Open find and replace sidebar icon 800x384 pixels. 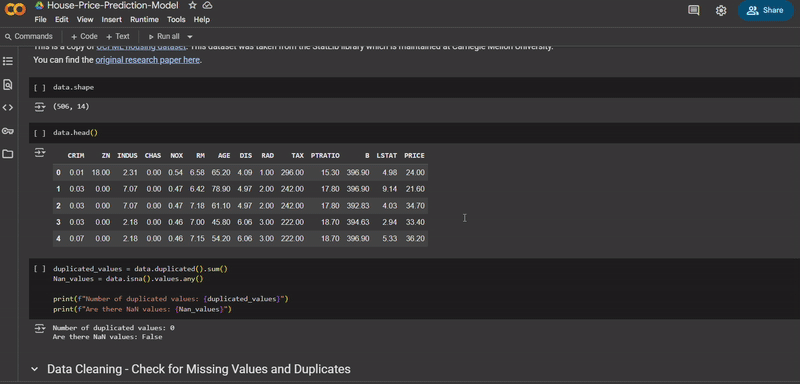click(x=8, y=85)
